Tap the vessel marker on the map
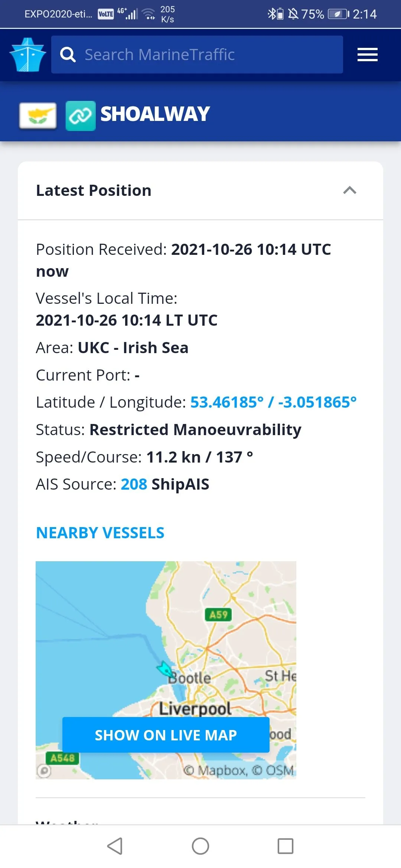Screen dimensions: 401x868 click(164, 670)
